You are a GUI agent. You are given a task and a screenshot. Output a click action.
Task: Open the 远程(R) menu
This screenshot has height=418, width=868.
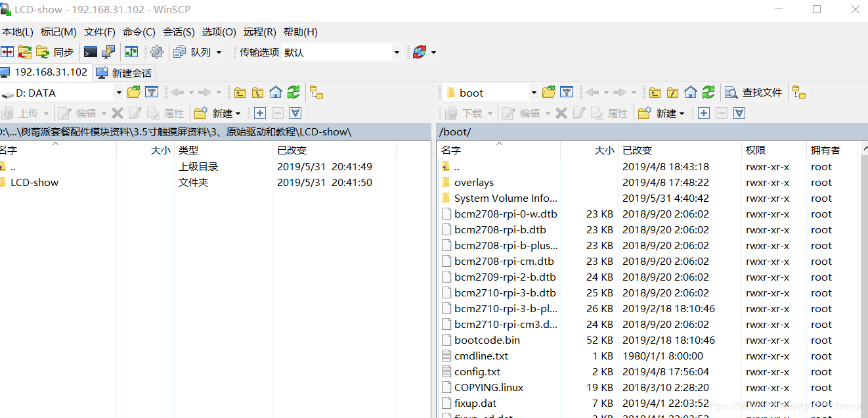point(260,32)
